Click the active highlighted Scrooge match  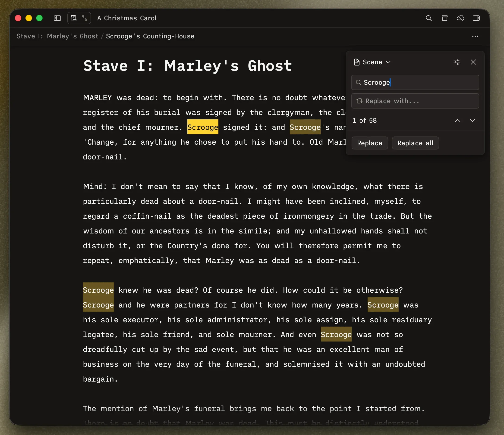pyautogui.click(x=203, y=127)
